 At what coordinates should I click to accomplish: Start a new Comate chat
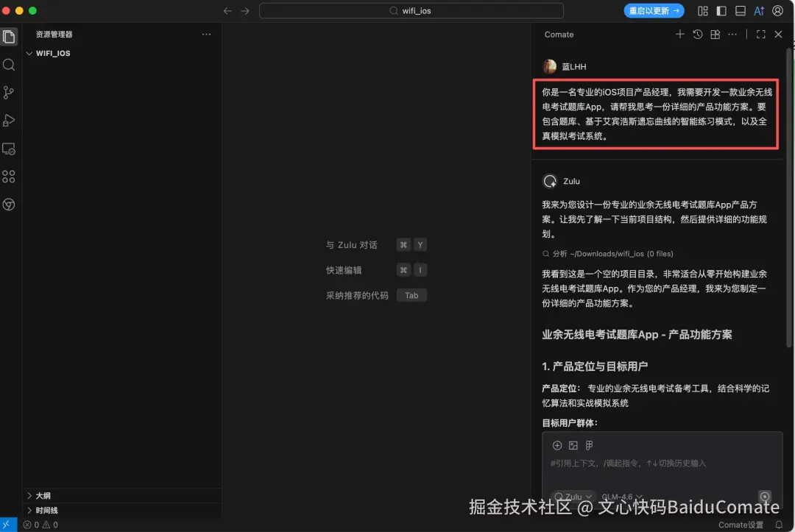[680, 34]
